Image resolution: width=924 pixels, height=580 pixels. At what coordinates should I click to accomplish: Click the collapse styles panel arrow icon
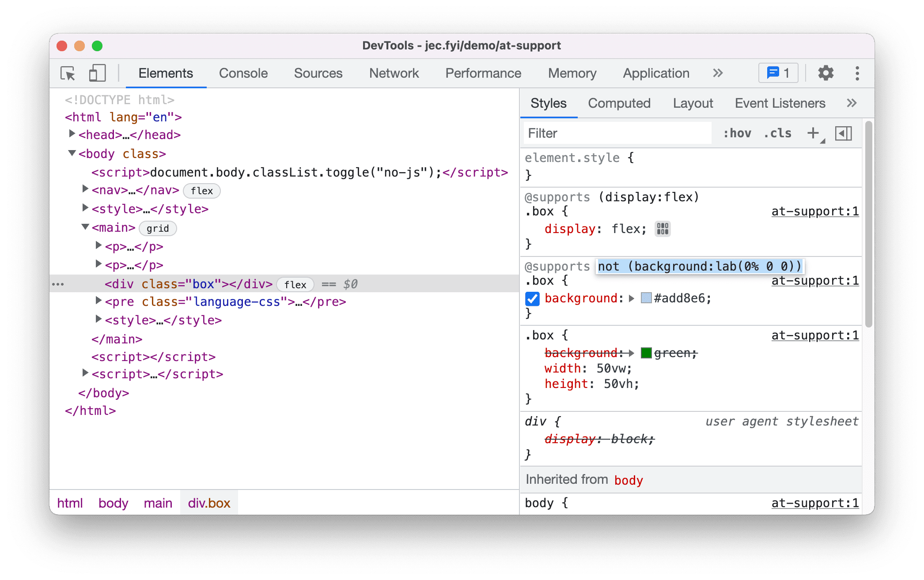pyautogui.click(x=843, y=134)
